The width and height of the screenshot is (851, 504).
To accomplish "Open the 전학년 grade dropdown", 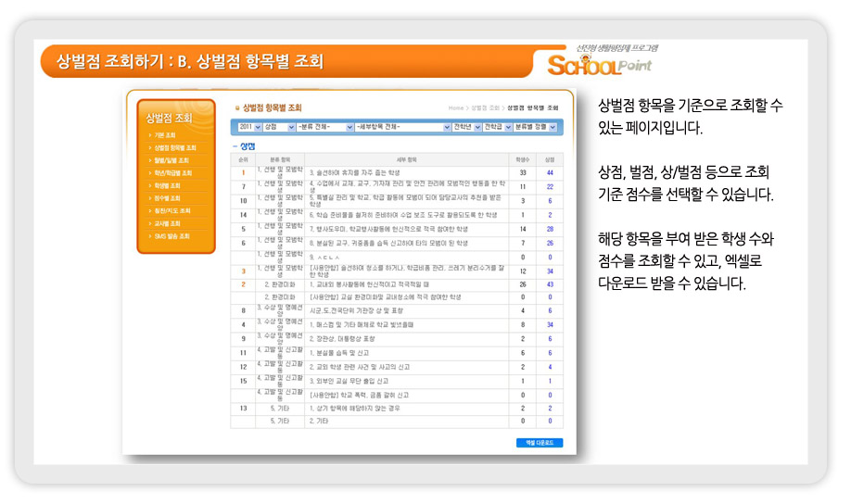I will pos(466,126).
